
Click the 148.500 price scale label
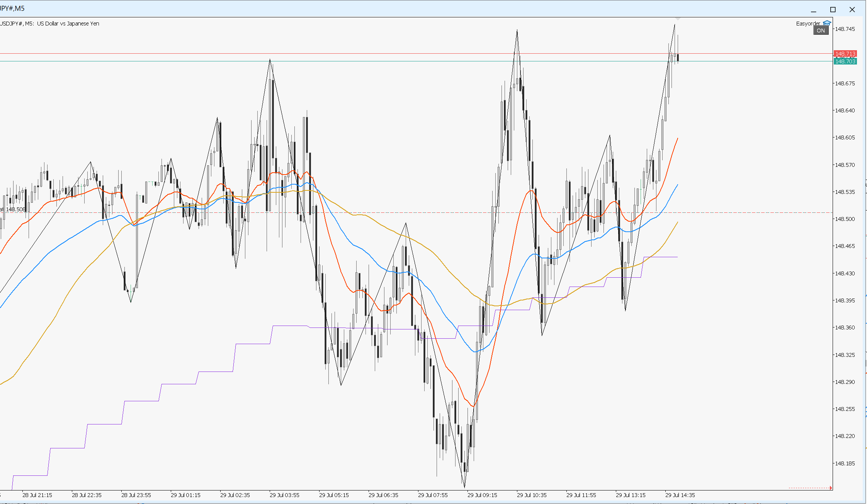pos(845,219)
